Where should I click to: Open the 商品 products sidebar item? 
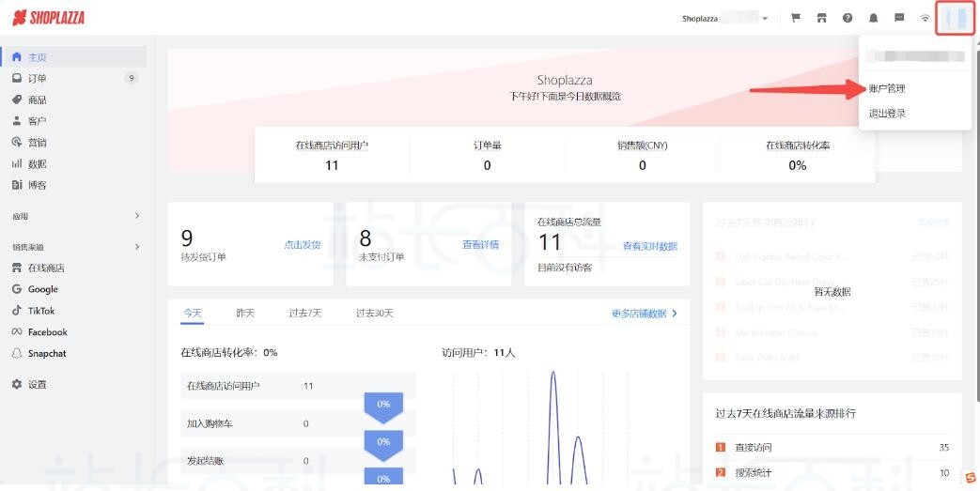(73, 100)
